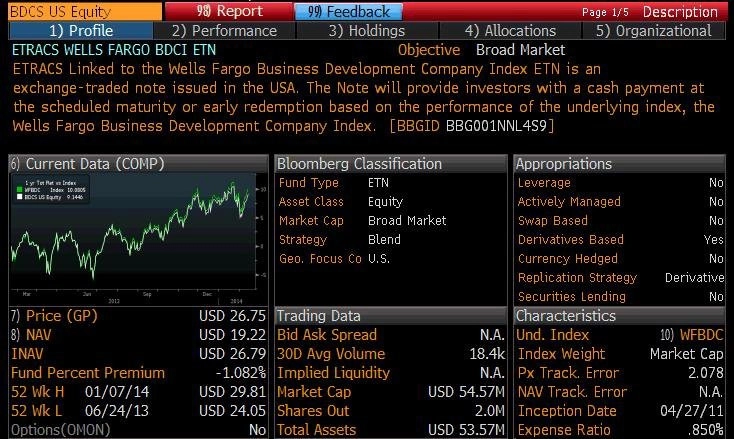This screenshot has height=439, width=734.
Task: Click the Leverage row label
Action: pos(544,183)
